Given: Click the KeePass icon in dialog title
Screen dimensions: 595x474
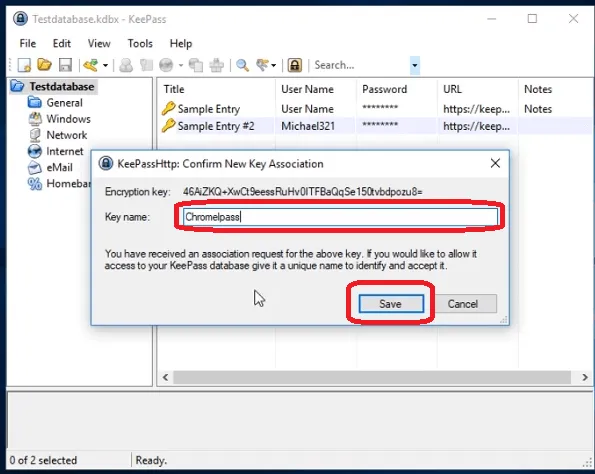Looking at the screenshot, I should click(105, 164).
